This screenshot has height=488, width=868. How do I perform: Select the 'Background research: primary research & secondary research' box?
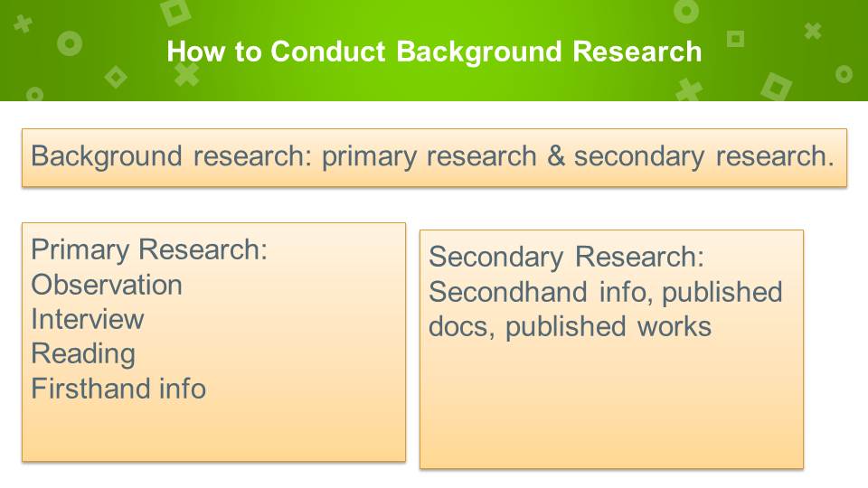(434, 156)
